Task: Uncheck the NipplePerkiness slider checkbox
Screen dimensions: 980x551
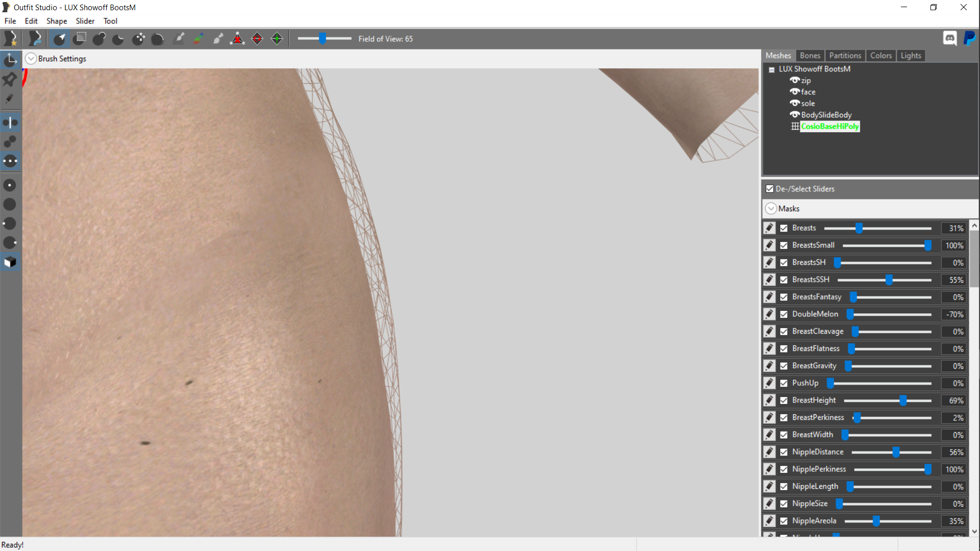Action: (x=784, y=469)
